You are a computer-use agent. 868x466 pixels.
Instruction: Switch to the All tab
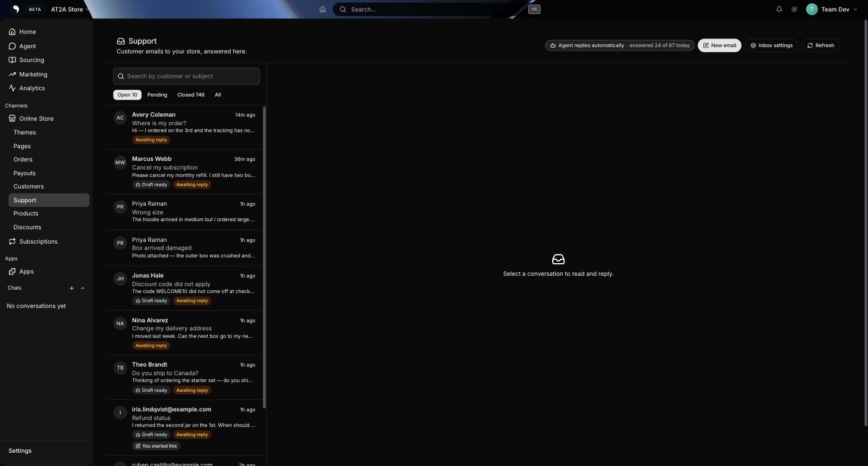click(x=218, y=95)
